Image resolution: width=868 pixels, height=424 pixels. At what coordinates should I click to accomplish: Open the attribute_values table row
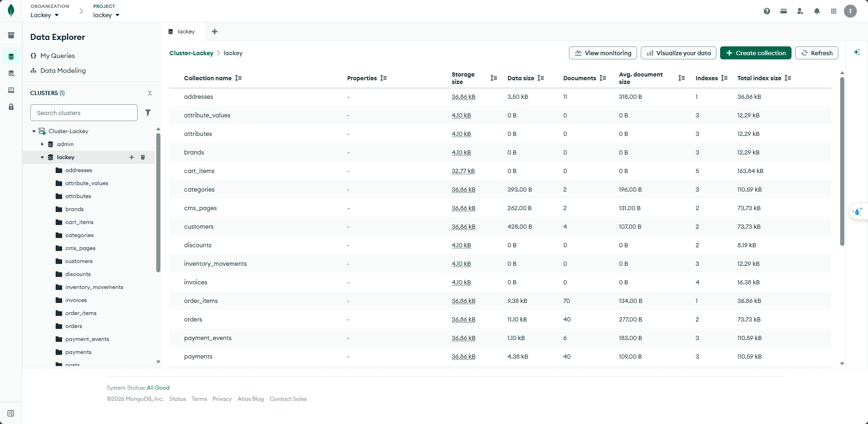coord(500,115)
